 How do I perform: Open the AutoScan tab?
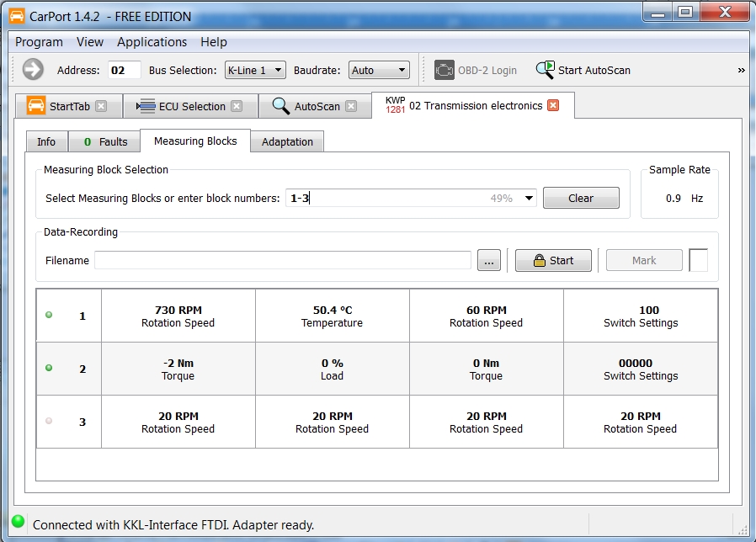(x=317, y=106)
